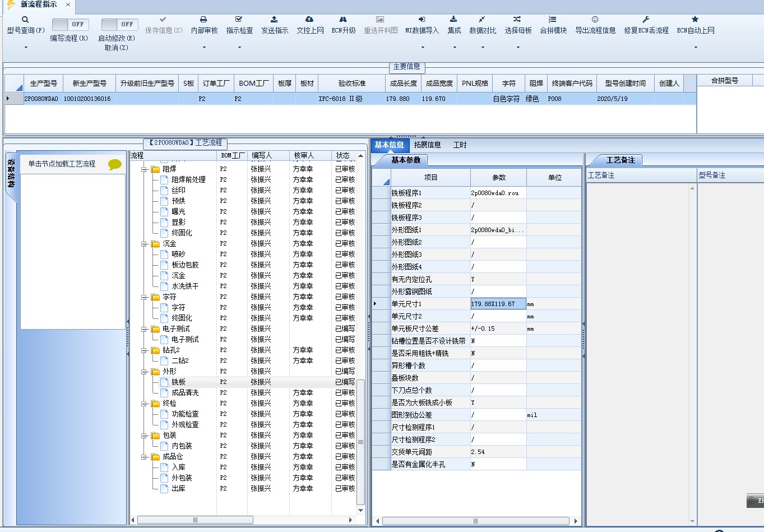Click 单击节点加载工艺流程 button
The image size is (764, 532).
tap(62, 164)
